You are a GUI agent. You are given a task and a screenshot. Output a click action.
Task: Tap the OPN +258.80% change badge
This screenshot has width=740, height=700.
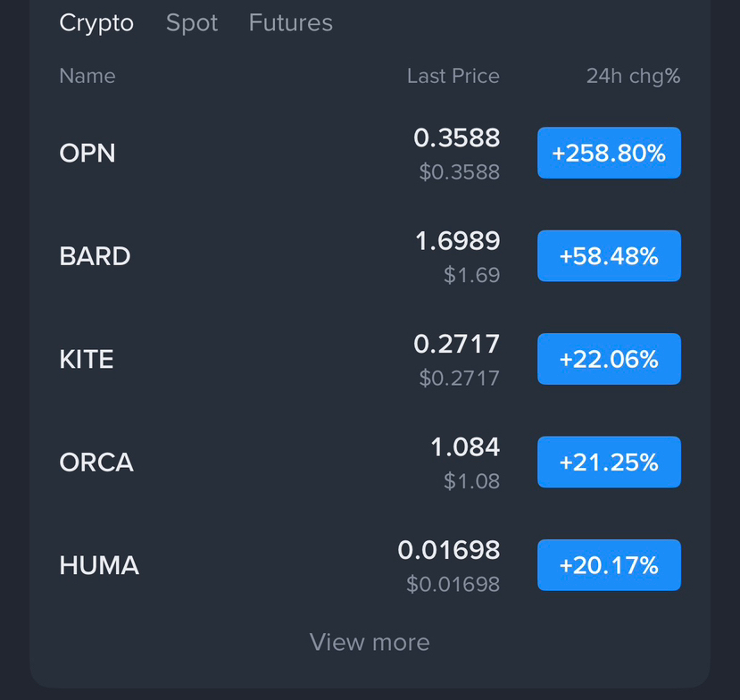tap(609, 153)
